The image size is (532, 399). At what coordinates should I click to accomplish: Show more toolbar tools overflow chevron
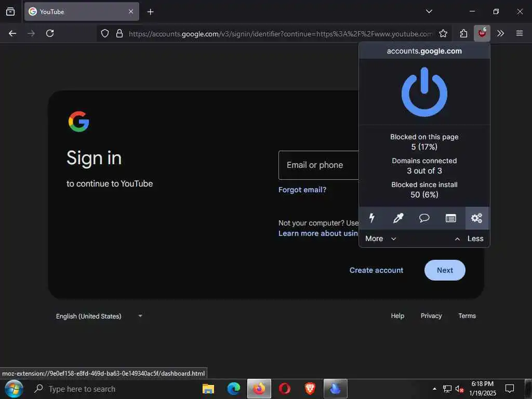tap(500, 33)
